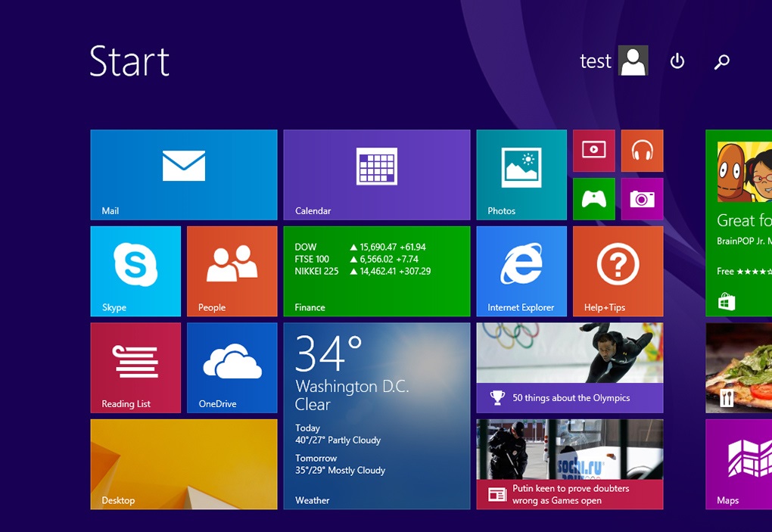This screenshot has width=772, height=532.
Task: Open the Skype tile
Action: tap(135, 271)
